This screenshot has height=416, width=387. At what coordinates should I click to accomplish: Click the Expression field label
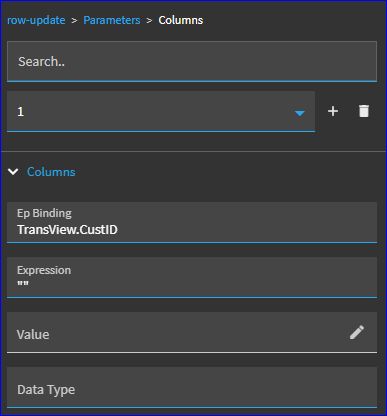(44, 270)
